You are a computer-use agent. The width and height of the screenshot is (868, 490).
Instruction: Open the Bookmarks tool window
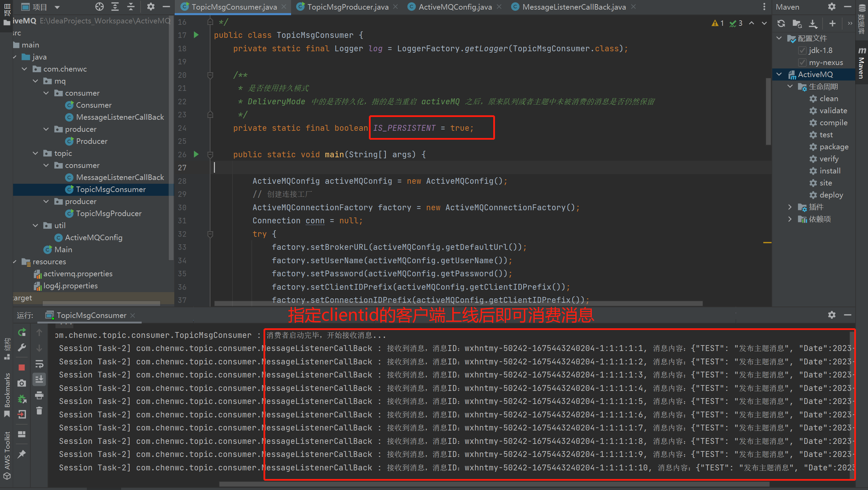[x=7, y=395]
